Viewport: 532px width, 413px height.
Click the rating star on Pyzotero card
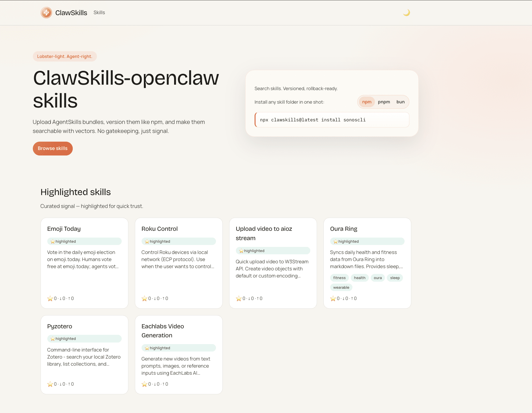50,384
